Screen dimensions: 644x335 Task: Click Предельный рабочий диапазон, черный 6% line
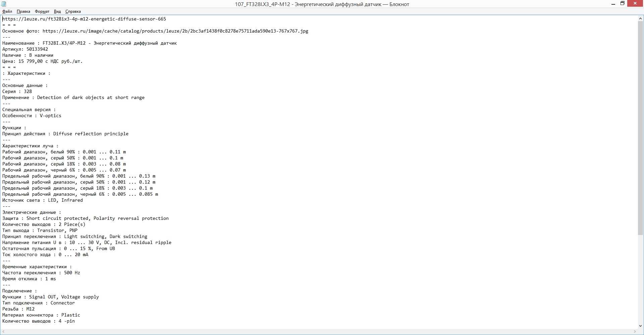tap(80, 194)
